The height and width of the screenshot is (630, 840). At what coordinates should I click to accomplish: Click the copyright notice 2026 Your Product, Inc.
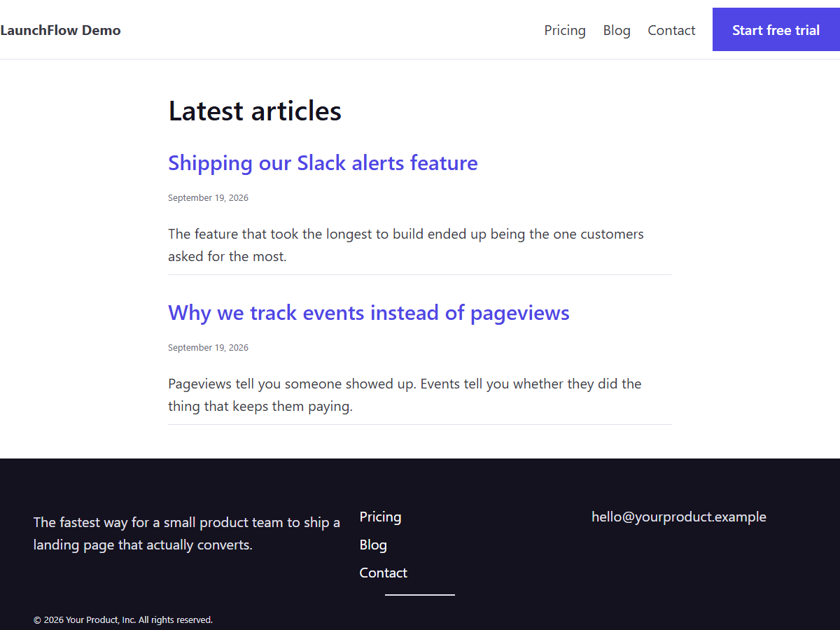point(123,619)
